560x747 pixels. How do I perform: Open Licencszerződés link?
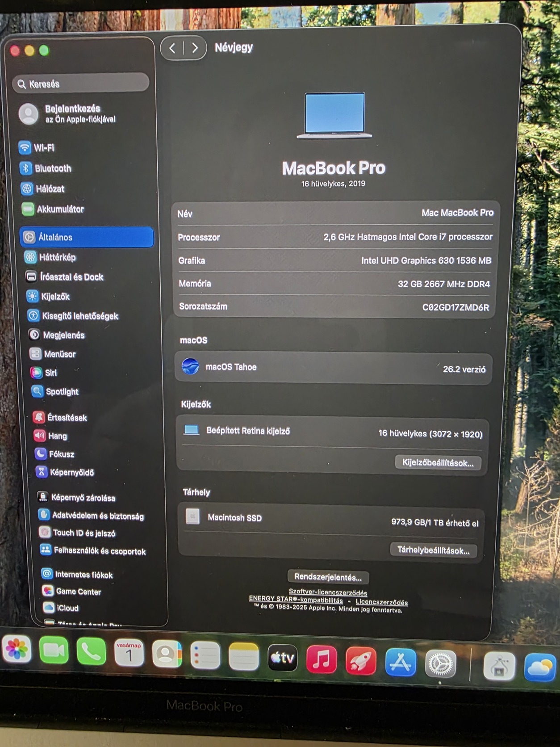[381, 602]
